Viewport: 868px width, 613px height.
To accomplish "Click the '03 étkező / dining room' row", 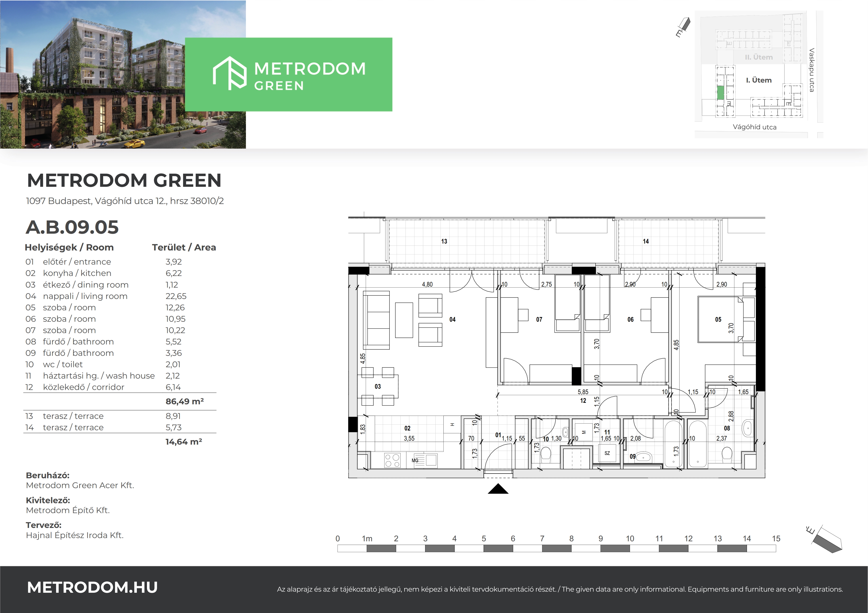I will pyautogui.click(x=120, y=285).
